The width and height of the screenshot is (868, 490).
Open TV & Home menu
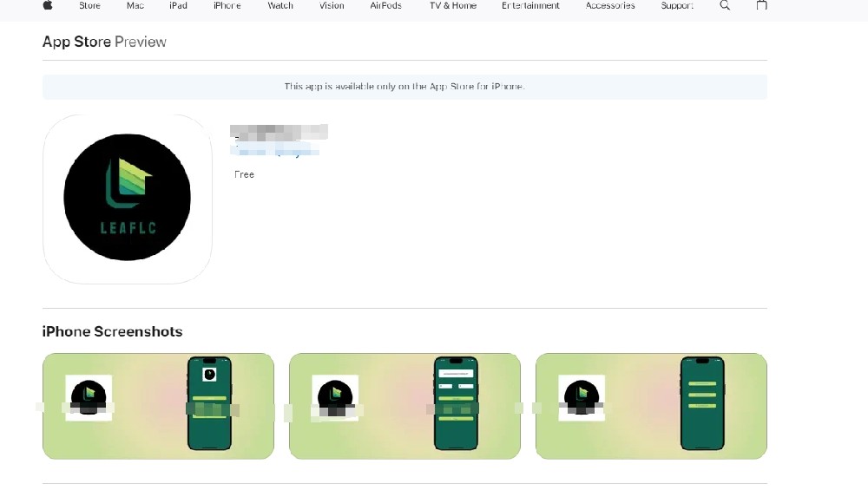point(452,5)
